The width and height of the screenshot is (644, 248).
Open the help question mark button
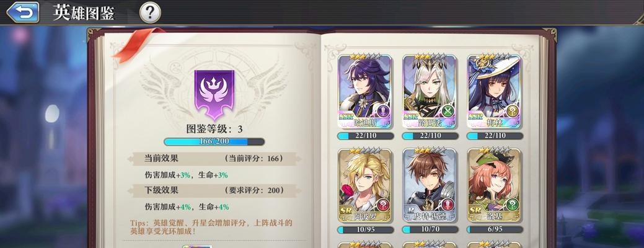(x=150, y=13)
